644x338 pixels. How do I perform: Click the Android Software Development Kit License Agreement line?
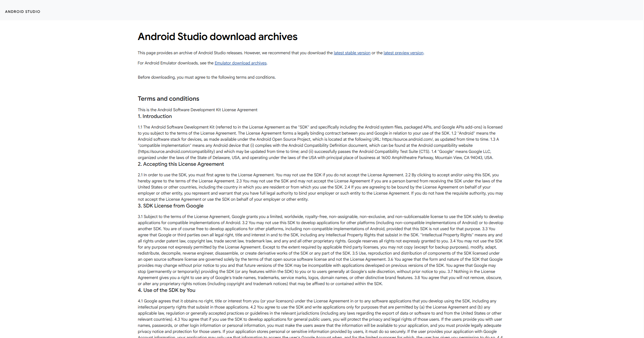coord(198,110)
